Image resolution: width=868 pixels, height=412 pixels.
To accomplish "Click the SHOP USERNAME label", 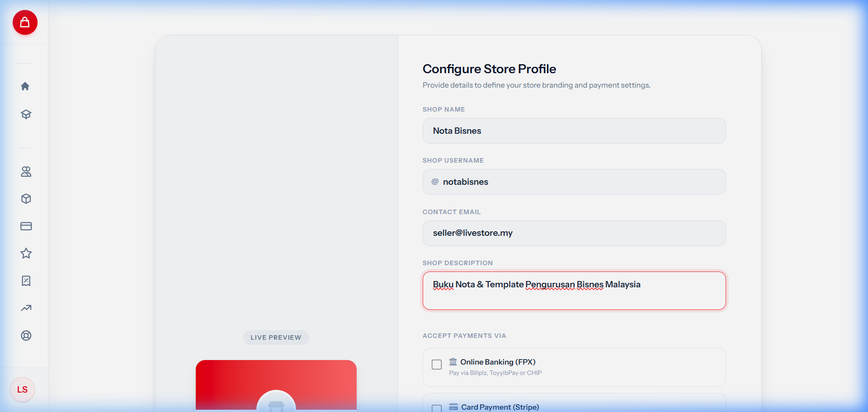I will [x=453, y=160].
